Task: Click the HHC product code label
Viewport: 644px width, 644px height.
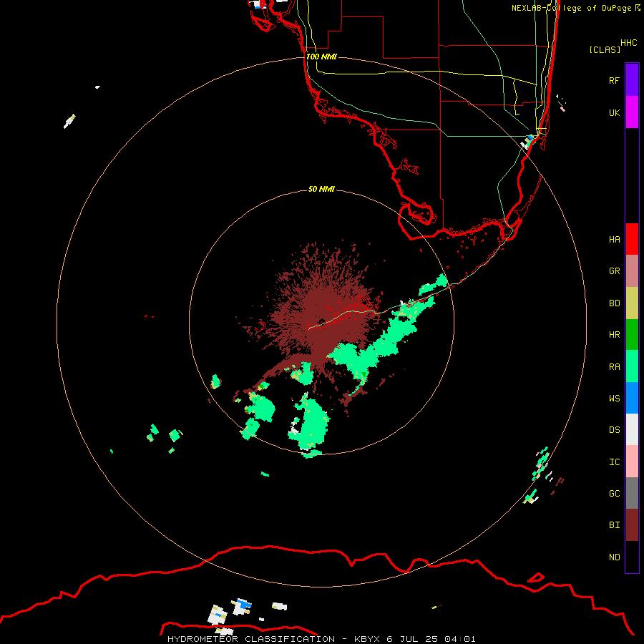Action: tap(629, 43)
